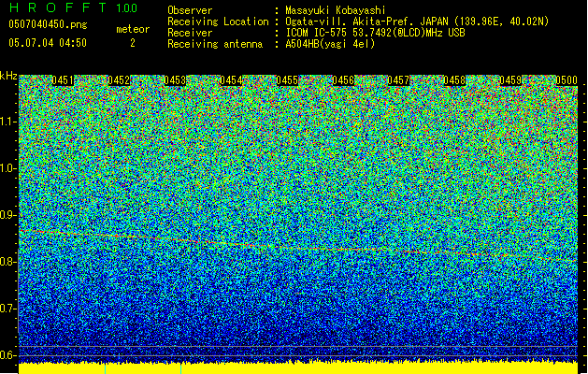
Task: Click the 0.7 frequency axis label
Action: 7,309
